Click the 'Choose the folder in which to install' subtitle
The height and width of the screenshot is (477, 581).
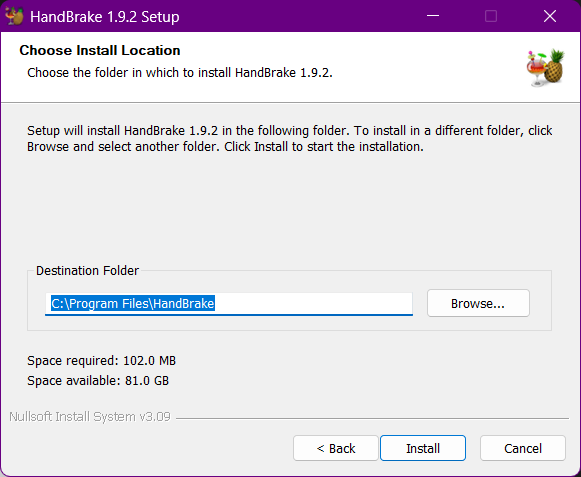coord(180,73)
